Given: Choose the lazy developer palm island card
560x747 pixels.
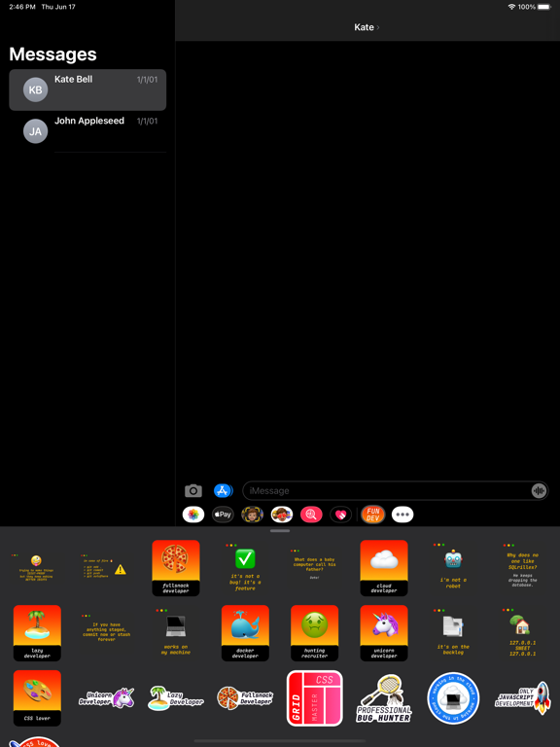Looking at the screenshot, I should 37,633.
